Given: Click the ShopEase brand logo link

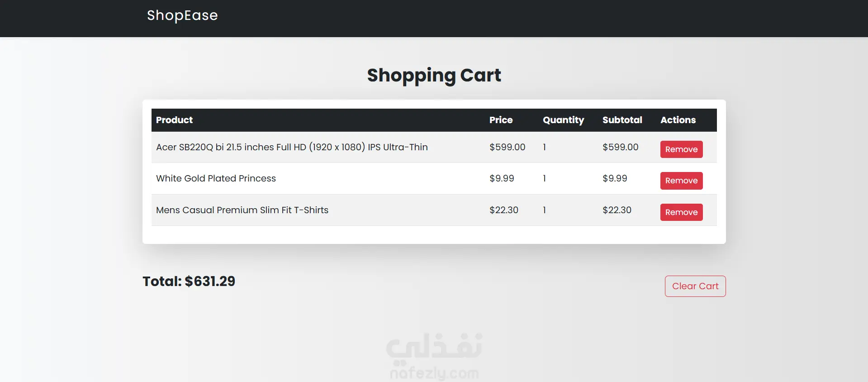Looking at the screenshot, I should click(182, 15).
